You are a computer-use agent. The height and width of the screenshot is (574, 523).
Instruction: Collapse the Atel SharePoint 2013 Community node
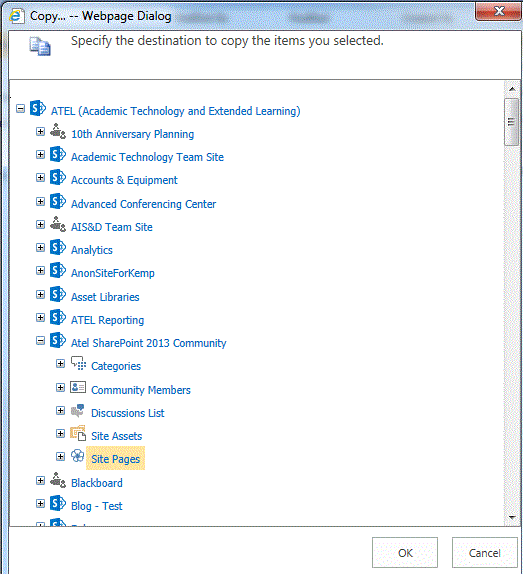coord(41,340)
